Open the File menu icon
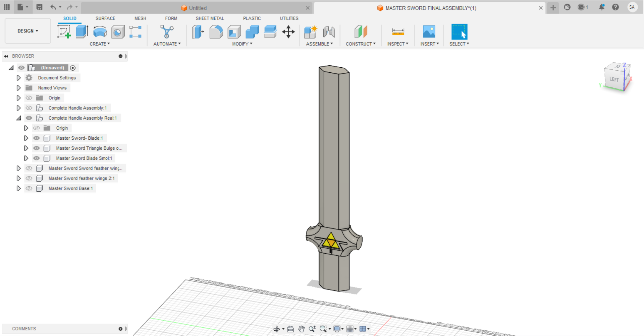This screenshot has width=644, height=336. 20,7
